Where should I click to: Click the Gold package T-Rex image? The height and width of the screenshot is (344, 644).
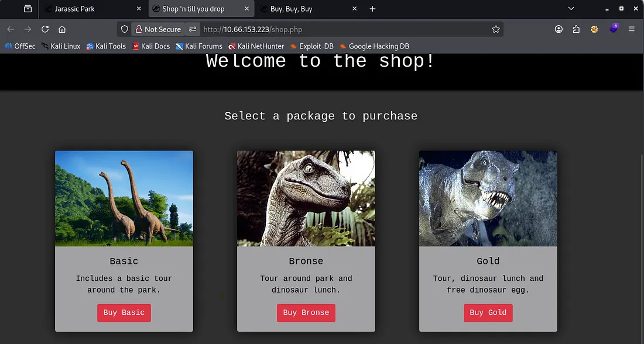(488, 198)
